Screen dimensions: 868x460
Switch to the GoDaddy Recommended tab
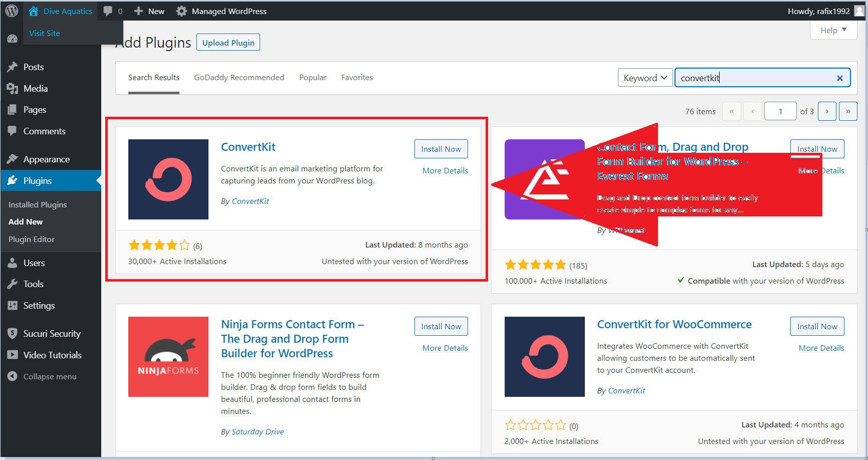click(x=239, y=77)
